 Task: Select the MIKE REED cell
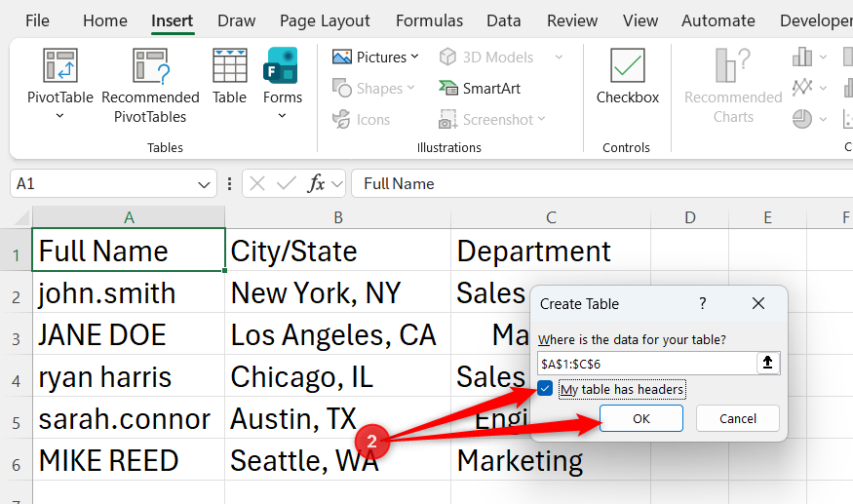tap(129, 460)
